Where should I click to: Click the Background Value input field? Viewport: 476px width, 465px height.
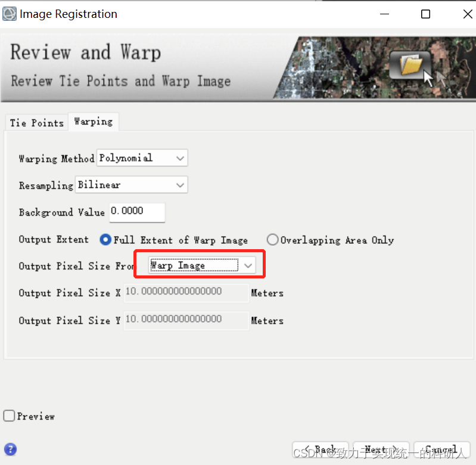[x=137, y=212]
